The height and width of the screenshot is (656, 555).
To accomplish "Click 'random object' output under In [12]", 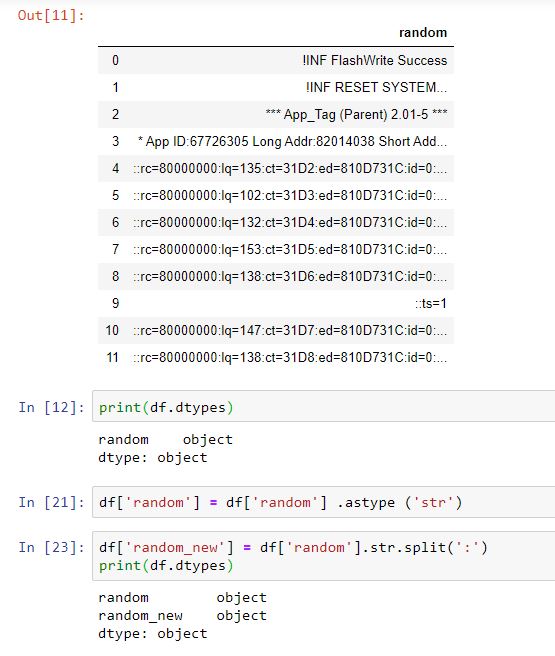I will (x=165, y=439).
